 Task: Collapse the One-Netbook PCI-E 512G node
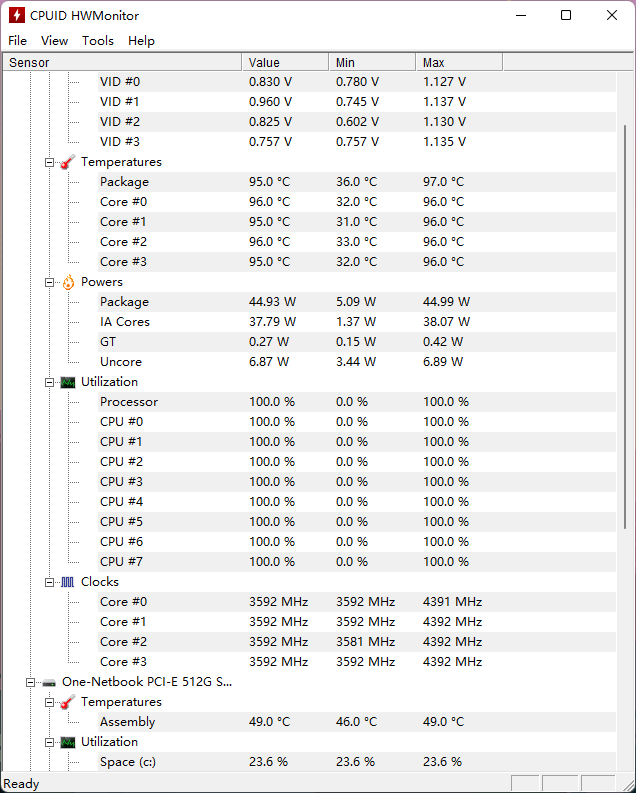[31, 682]
